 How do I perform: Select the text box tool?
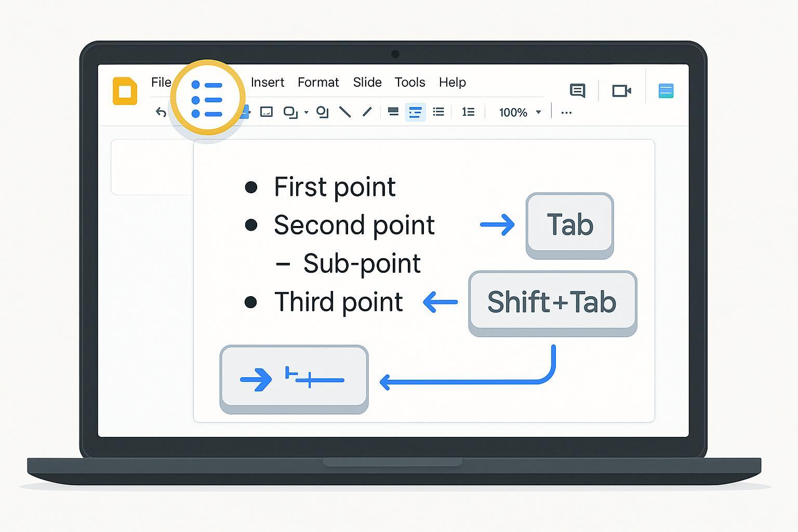coord(267,112)
